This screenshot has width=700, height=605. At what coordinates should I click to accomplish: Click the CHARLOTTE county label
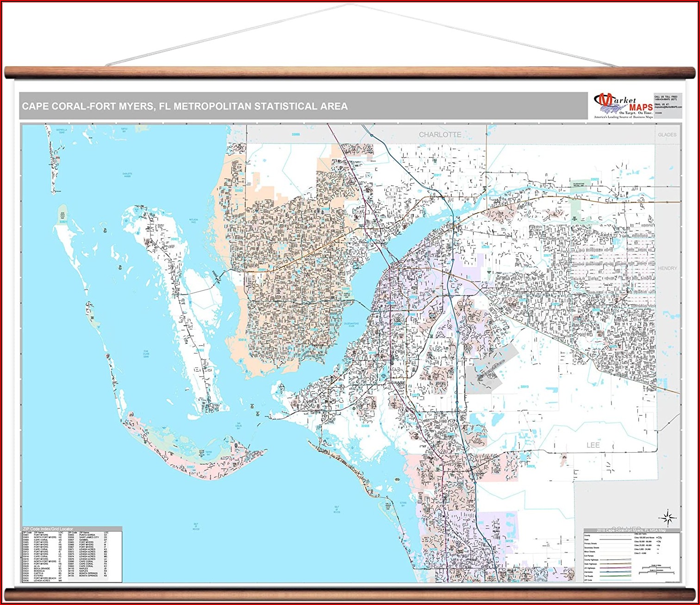coord(440,135)
